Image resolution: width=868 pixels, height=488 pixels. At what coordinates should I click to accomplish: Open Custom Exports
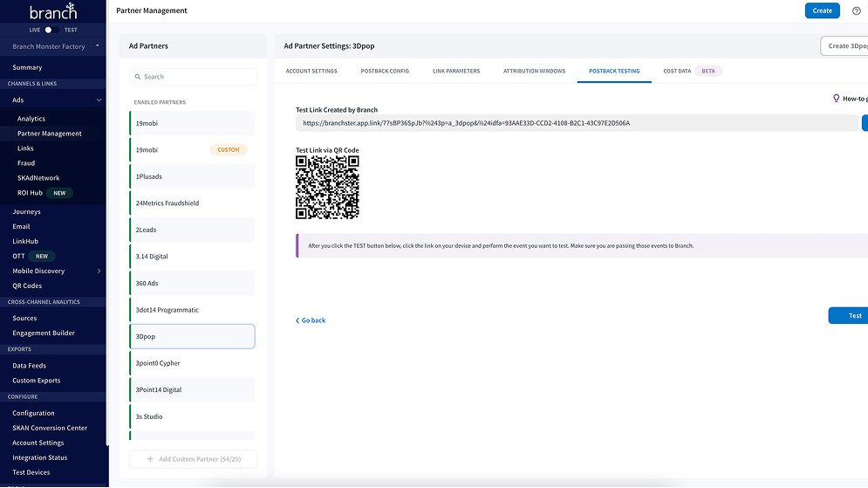click(x=36, y=381)
